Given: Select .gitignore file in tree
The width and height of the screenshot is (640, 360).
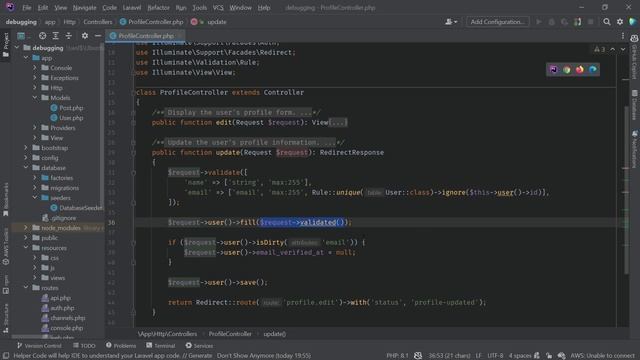Looking at the screenshot, I should (59, 218).
